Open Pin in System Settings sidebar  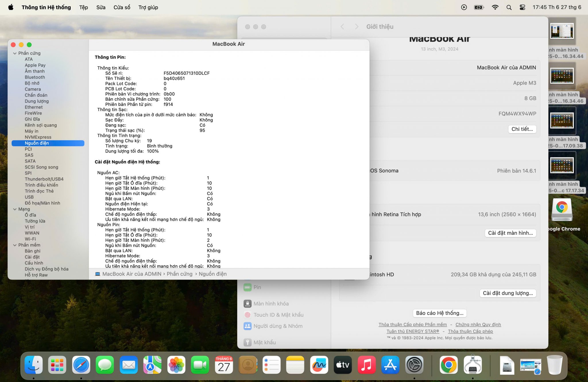pyautogui.click(x=252, y=287)
